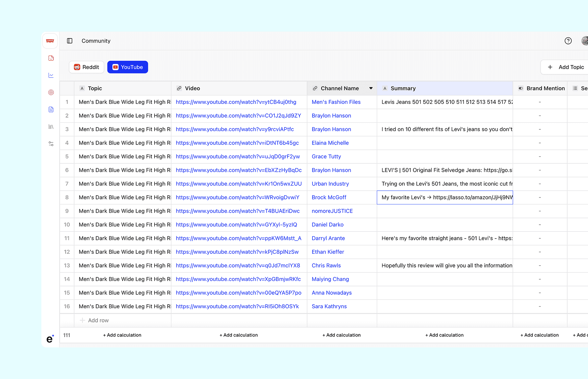Open video link ending GYXyl-5yzIQ
This screenshot has height=379, width=588.
pos(237,225)
